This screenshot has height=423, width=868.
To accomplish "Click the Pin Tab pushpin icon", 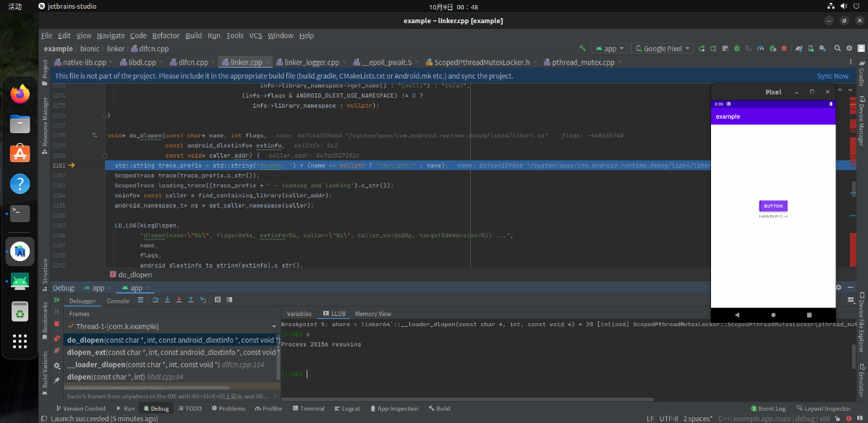I will point(56,380).
